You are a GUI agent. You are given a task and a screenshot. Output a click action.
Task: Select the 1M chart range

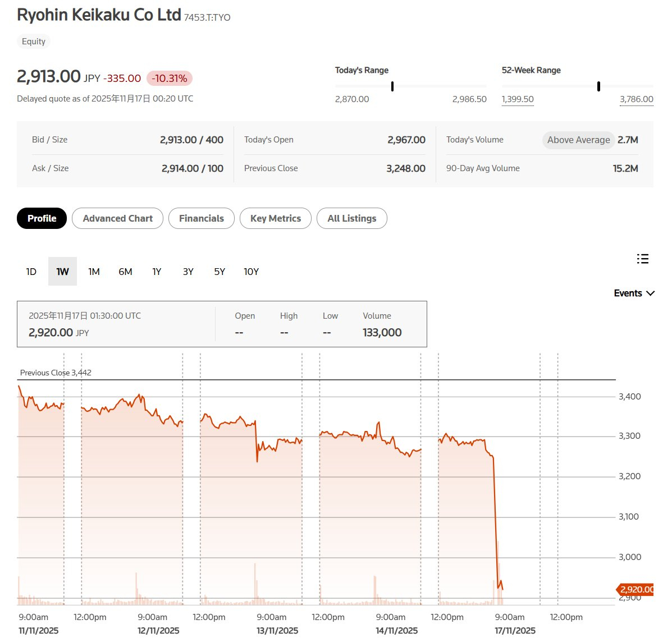tap(94, 272)
